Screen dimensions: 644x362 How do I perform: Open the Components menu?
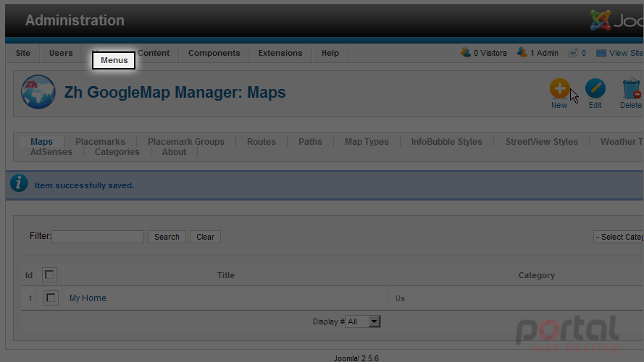(214, 53)
